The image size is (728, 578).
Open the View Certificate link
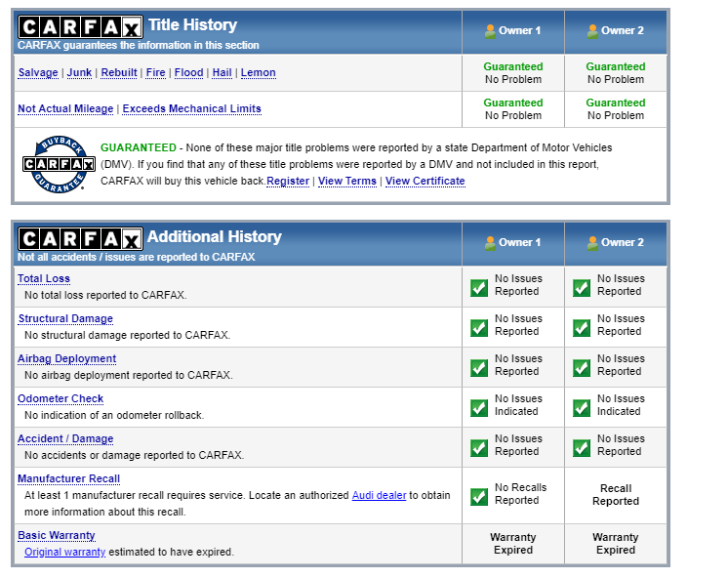(x=425, y=182)
